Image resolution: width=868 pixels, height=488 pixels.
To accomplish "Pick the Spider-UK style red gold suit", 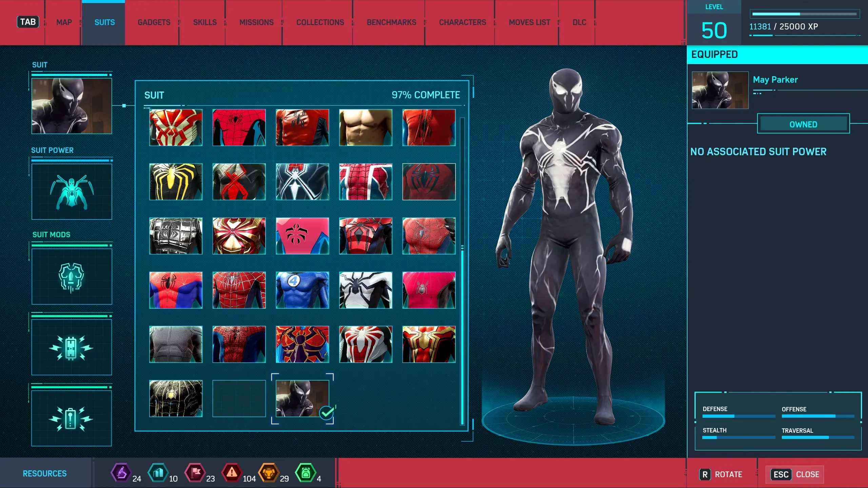I will click(x=429, y=344).
